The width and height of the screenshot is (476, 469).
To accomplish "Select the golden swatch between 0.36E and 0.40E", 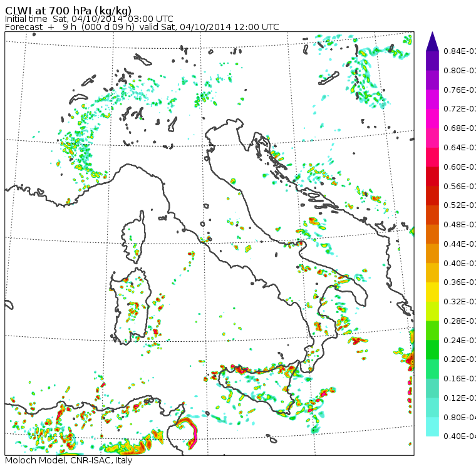I will [x=432, y=272].
